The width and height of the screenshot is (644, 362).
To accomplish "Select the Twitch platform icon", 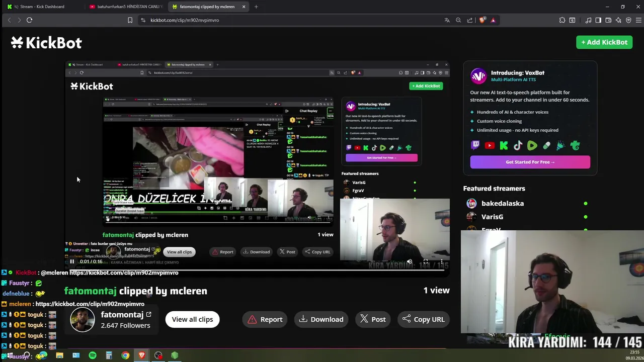I will click(475, 146).
